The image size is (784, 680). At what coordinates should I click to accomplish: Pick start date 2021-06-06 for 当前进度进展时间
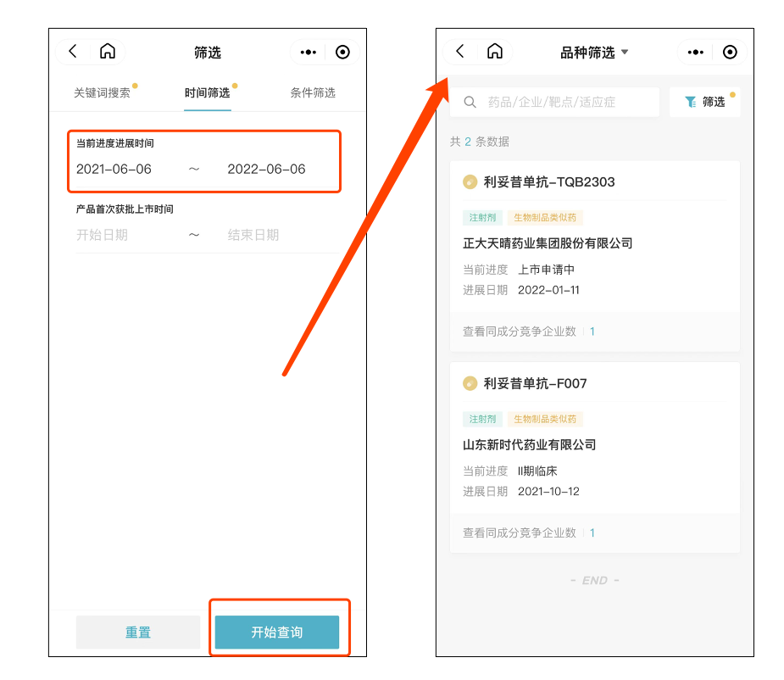114,169
